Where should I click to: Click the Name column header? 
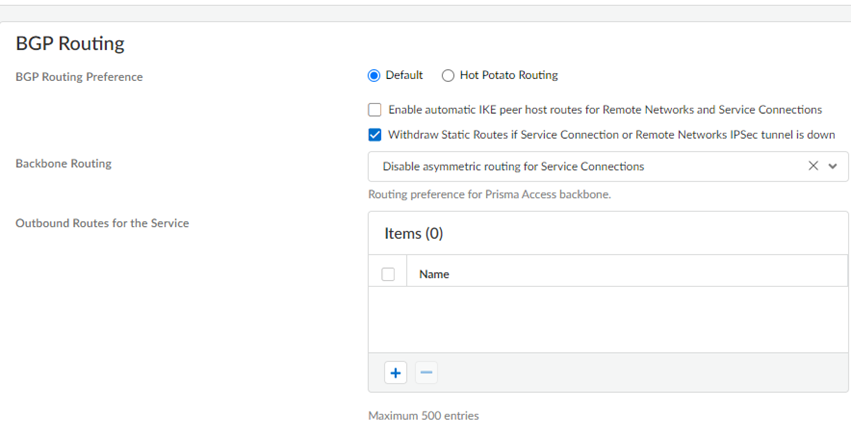pyautogui.click(x=434, y=274)
